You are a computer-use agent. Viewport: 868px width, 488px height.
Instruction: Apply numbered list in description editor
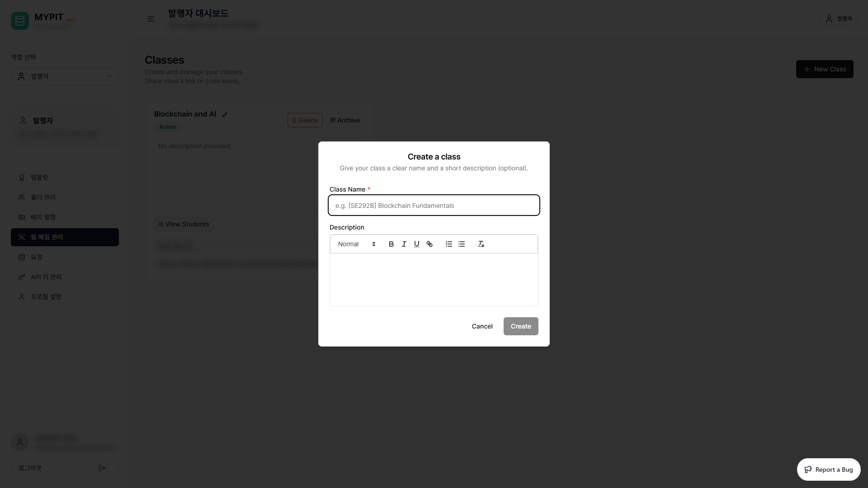(448, 244)
